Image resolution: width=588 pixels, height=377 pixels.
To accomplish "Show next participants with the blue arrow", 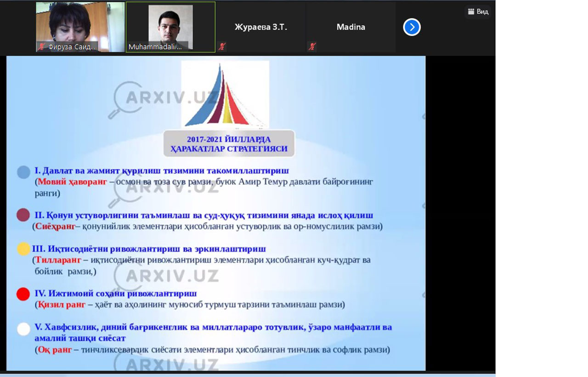I will [412, 28].
